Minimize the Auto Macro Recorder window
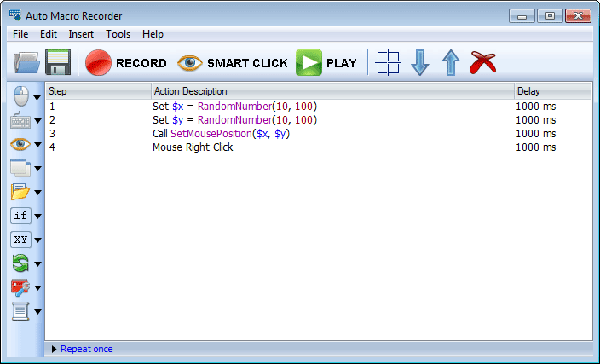The height and width of the screenshot is (364, 600). (522, 16)
